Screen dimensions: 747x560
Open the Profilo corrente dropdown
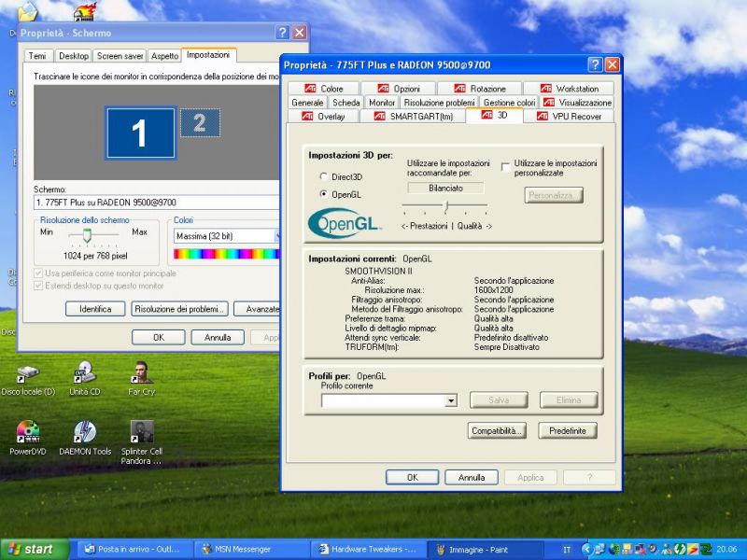click(451, 400)
